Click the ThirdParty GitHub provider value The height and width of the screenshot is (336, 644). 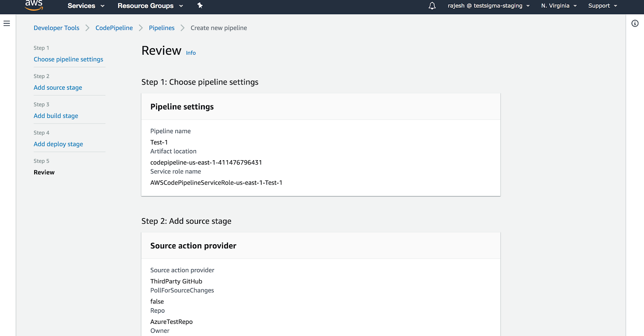coord(176,281)
